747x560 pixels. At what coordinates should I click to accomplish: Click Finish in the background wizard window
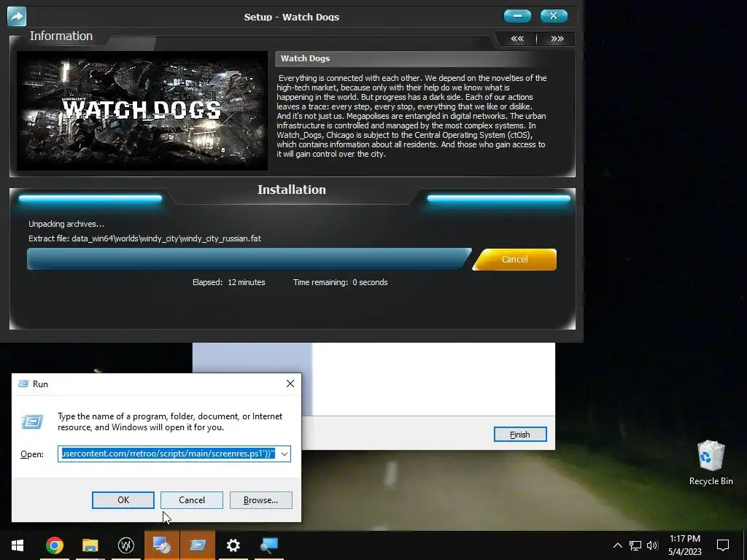click(x=519, y=435)
